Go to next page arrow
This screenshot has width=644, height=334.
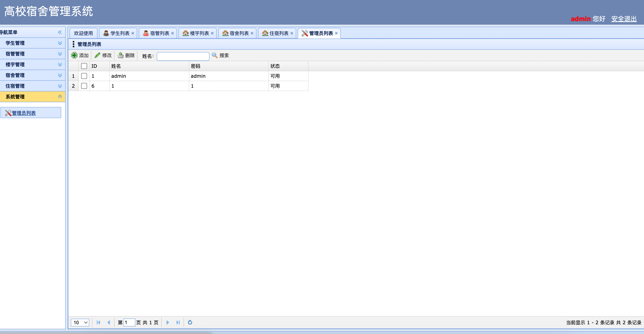[168, 322]
